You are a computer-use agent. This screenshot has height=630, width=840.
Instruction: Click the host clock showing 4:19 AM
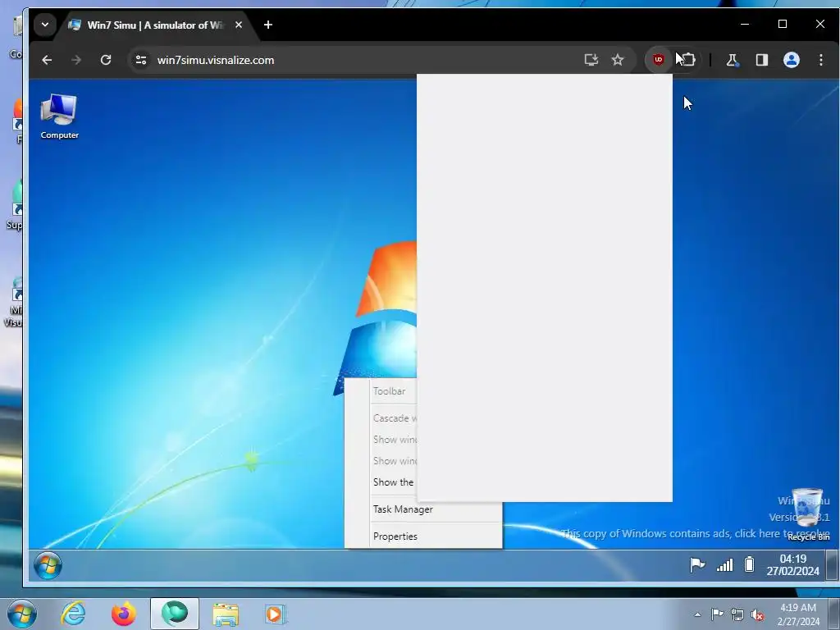(798, 614)
